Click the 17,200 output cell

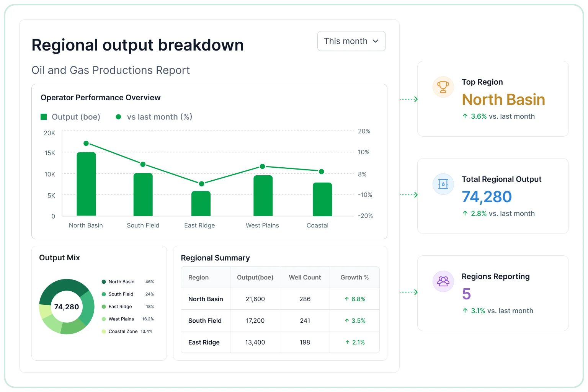(255, 321)
